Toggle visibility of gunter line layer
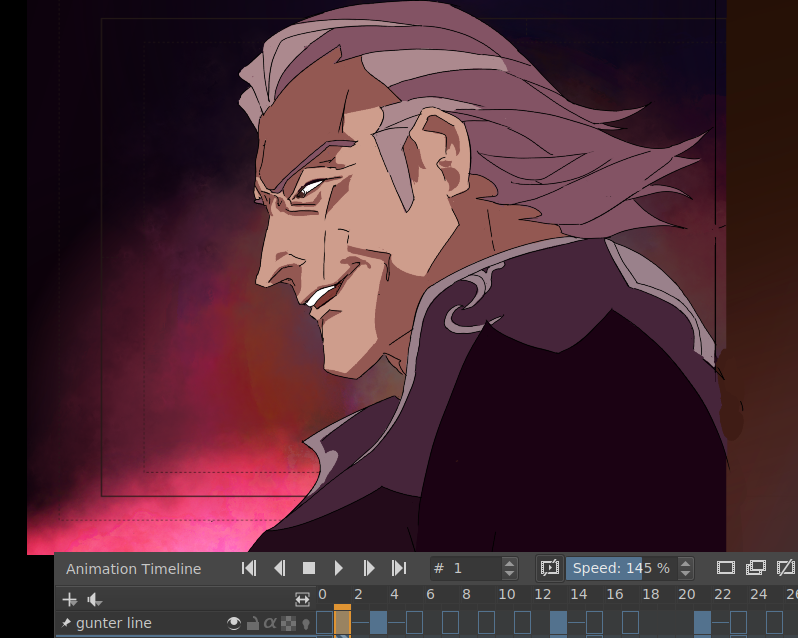 tap(234, 623)
